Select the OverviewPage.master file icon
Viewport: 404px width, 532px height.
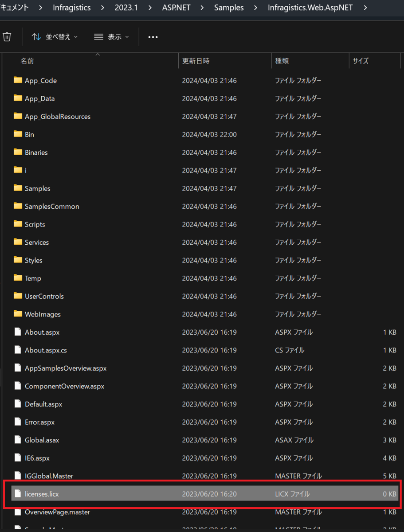coord(18,512)
